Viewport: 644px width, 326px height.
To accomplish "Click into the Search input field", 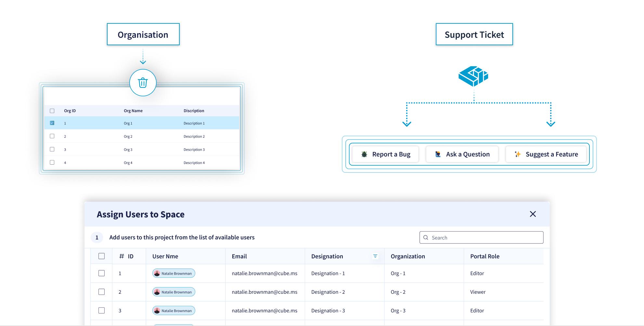I will pos(481,238).
